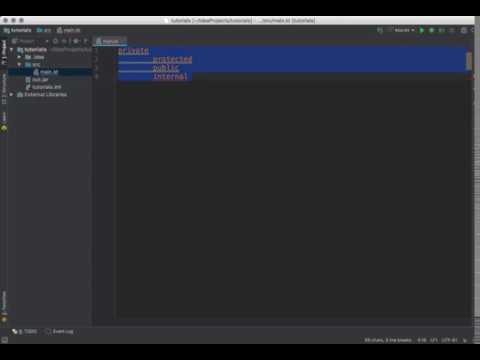
Task: Click the word private in editor
Action: [134, 51]
